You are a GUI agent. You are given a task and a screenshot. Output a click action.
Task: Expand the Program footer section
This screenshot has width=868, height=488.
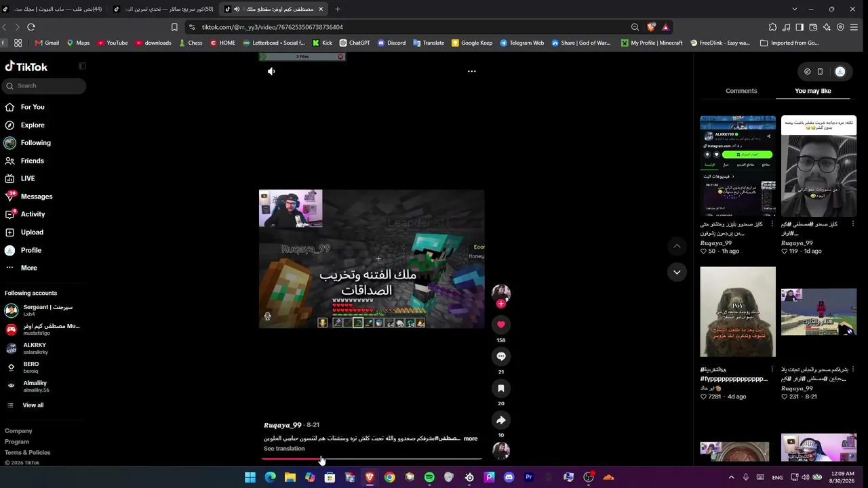click(17, 442)
